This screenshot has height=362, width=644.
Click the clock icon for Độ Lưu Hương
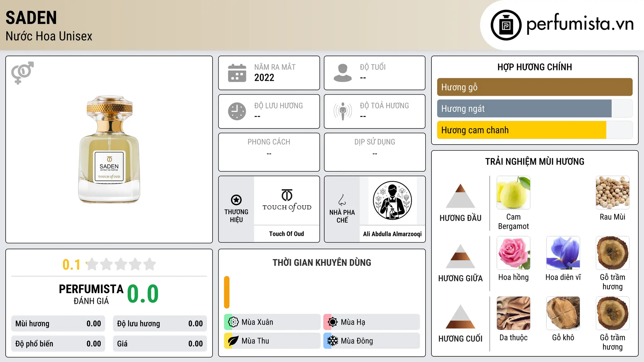(237, 111)
